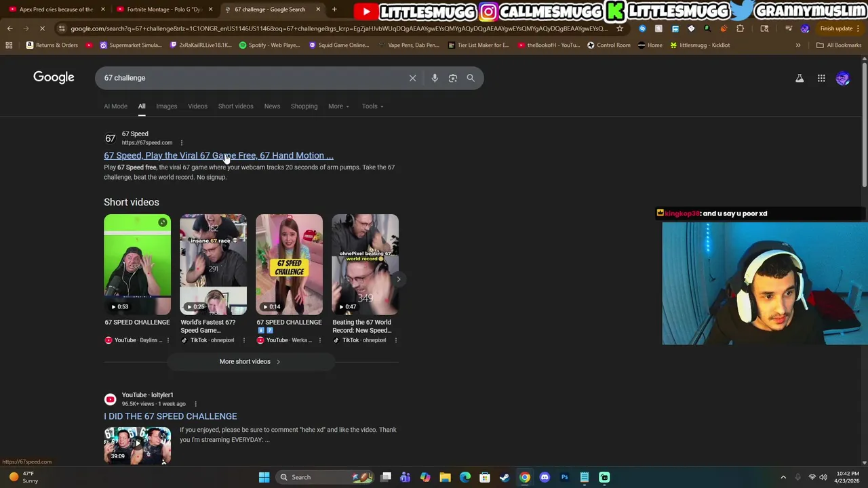This screenshot has height=488, width=868.
Task: Open the World's Fastest 67 short thumbnail
Action: [x=213, y=264]
